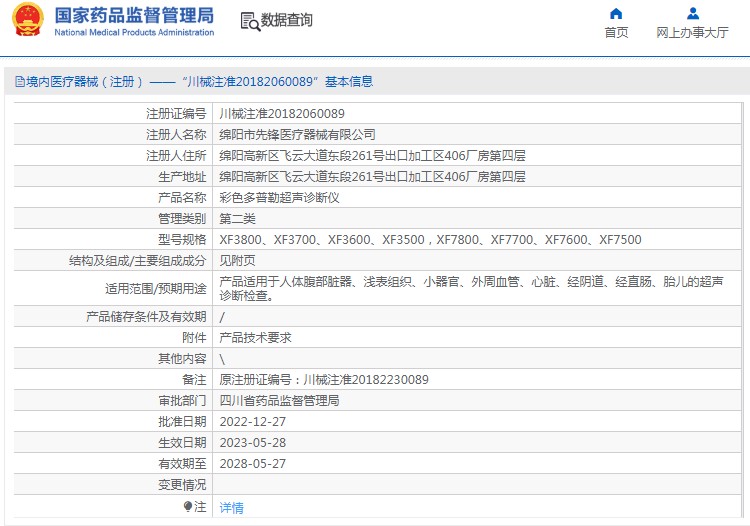Click 产品技术要求 attachment value
Image resolution: width=750 pixels, height=526 pixels.
click(x=255, y=338)
